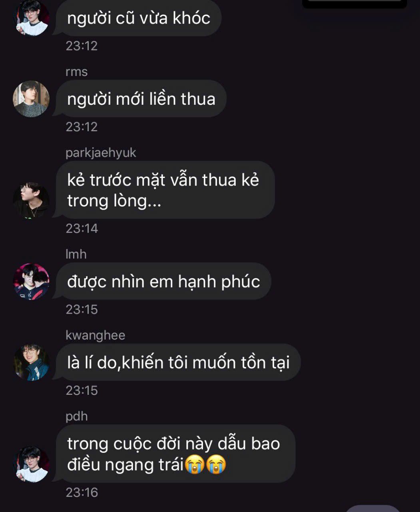Screen dimensions: 420x512
Task: Click the sender name "lmh"
Action: click(76, 254)
